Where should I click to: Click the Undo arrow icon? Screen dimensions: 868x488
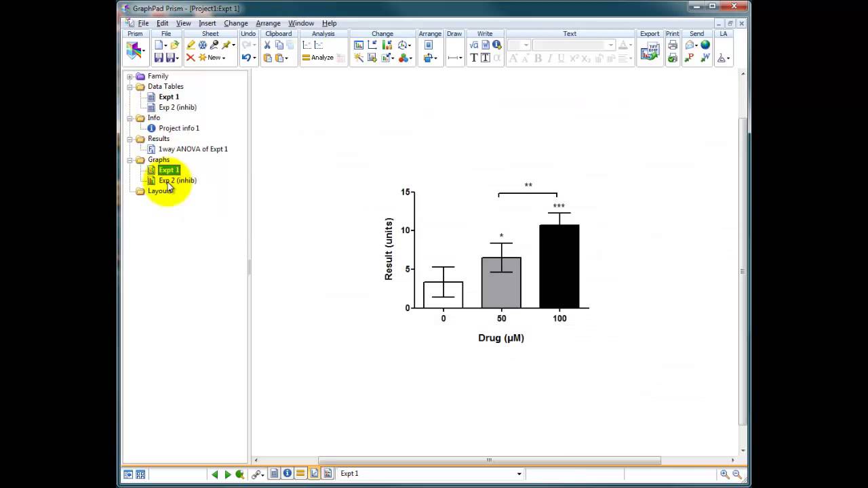click(x=246, y=58)
